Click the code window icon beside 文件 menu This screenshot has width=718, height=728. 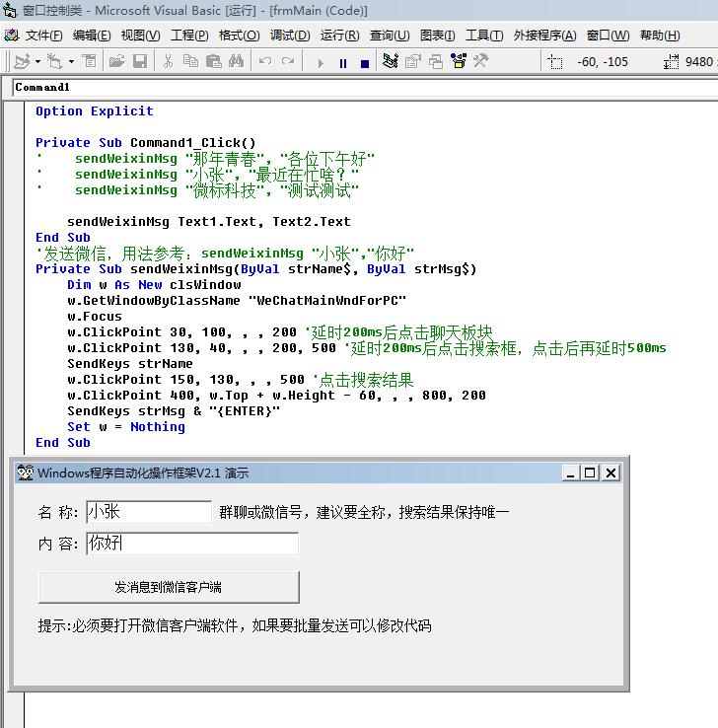(x=11, y=35)
